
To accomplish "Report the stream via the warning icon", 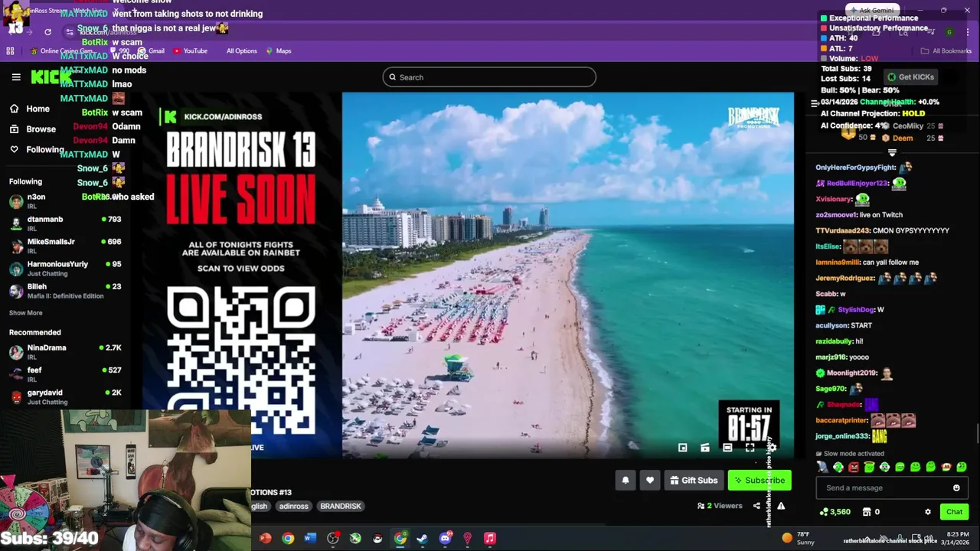I will 781,506.
